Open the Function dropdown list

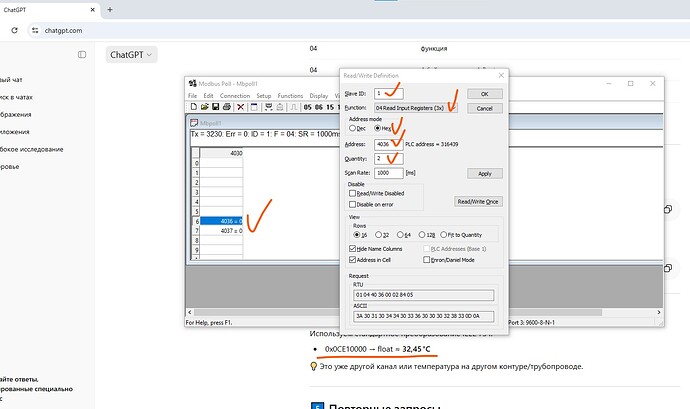click(x=416, y=108)
